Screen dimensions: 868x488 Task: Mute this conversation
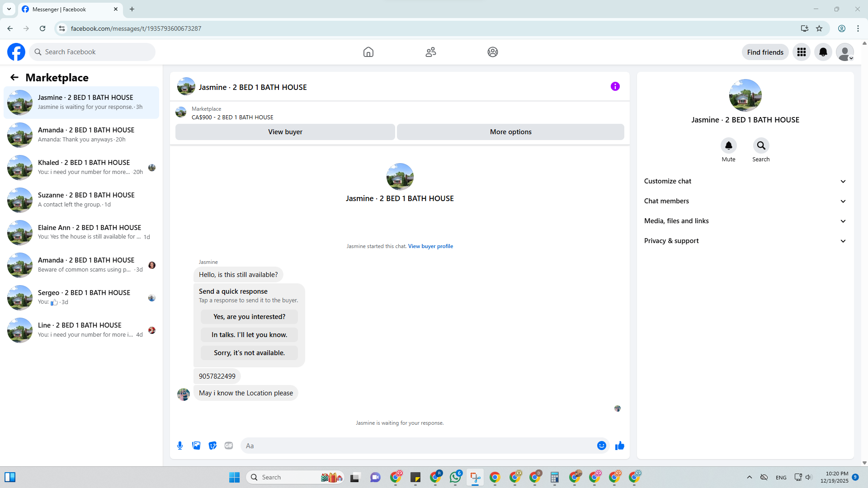[x=728, y=145]
